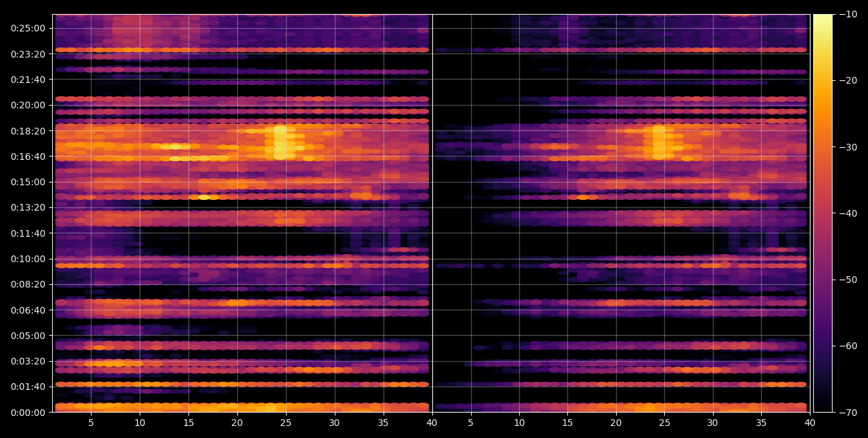Click the 0:03:20 time axis label
The image size is (868, 438).
(28, 361)
